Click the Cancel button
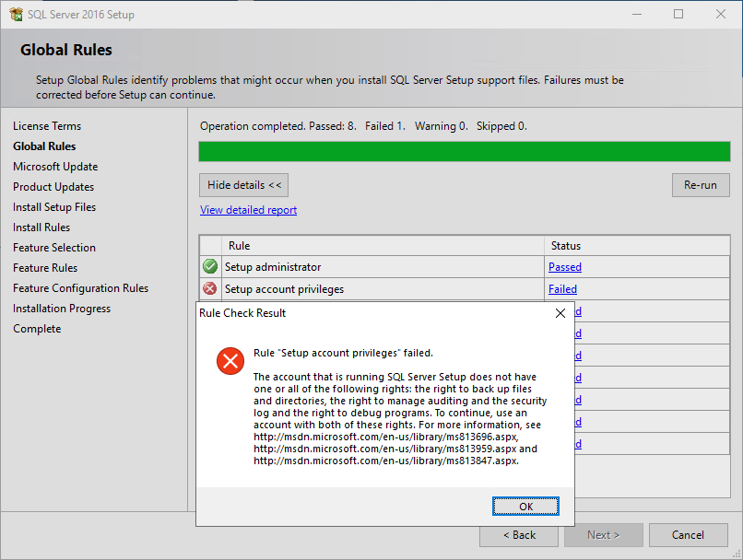The width and height of the screenshot is (743, 560). pos(688,535)
